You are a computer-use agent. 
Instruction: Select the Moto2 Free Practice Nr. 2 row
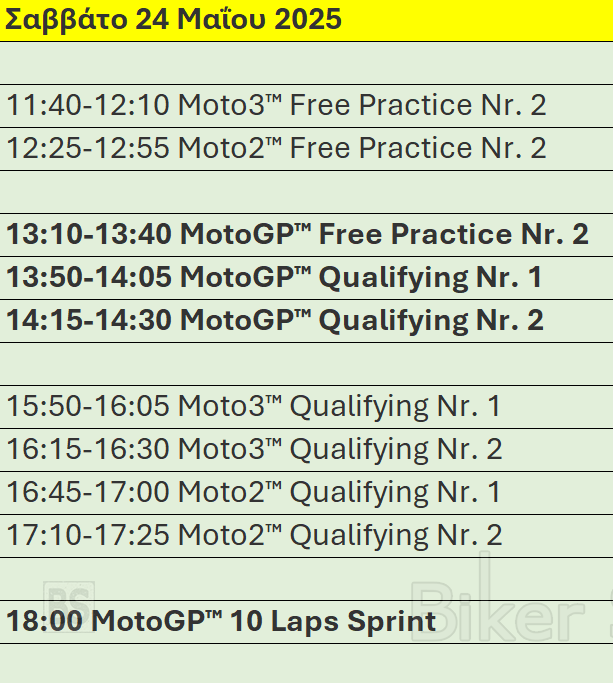(306, 149)
